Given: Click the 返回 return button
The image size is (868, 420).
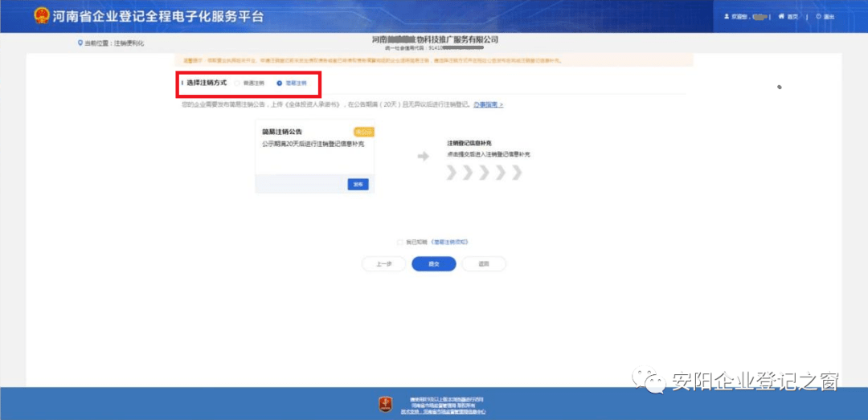Looking at the screenshot, I should 484,264.
